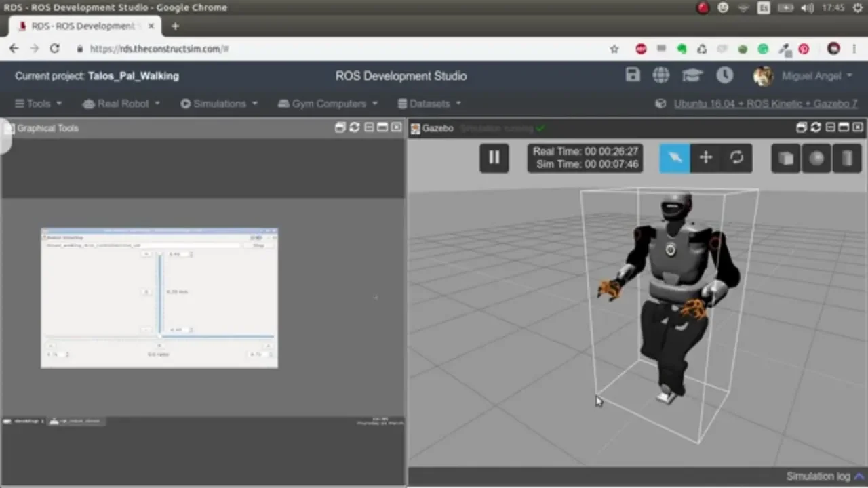The image size is (868, 488).
Task: Click the globe icon in ROS Development Studio header
Action: 661,75
